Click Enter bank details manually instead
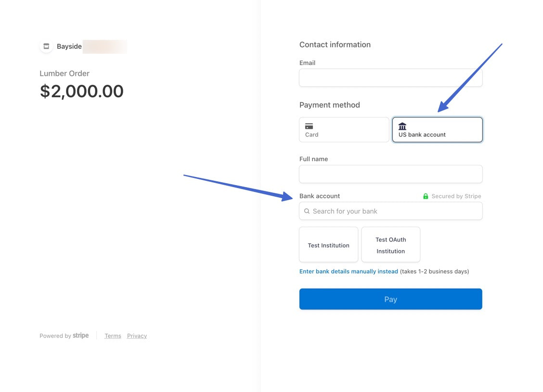Screen dimensions: 543x392 (348, 271)
